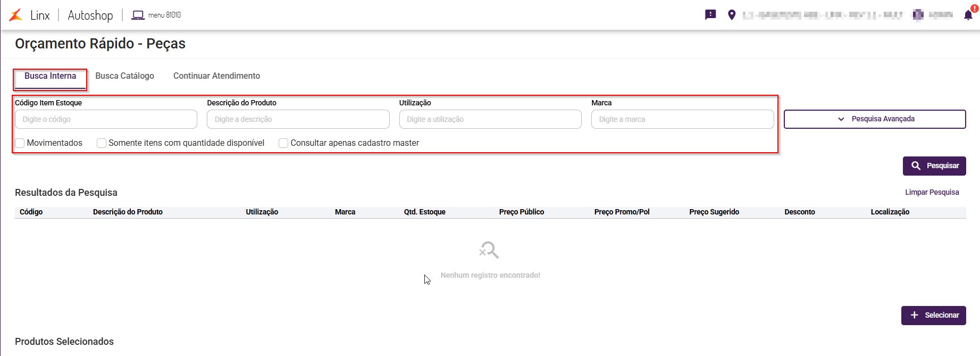
Task: Check Somente itens com quantidade disponível
Action: [102, 143]
